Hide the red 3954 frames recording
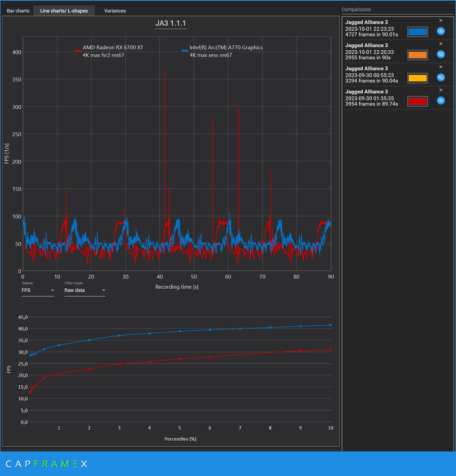Viewport: 456px width, 476px height. pyautogui.click(x=441, y=100)
